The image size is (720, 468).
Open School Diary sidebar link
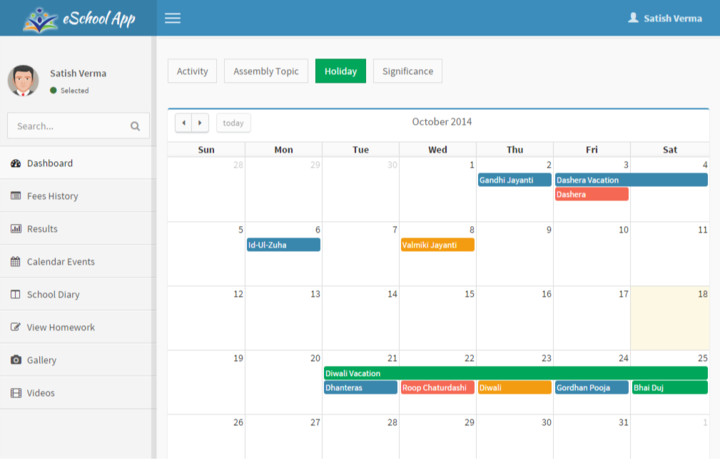point(53,294)
